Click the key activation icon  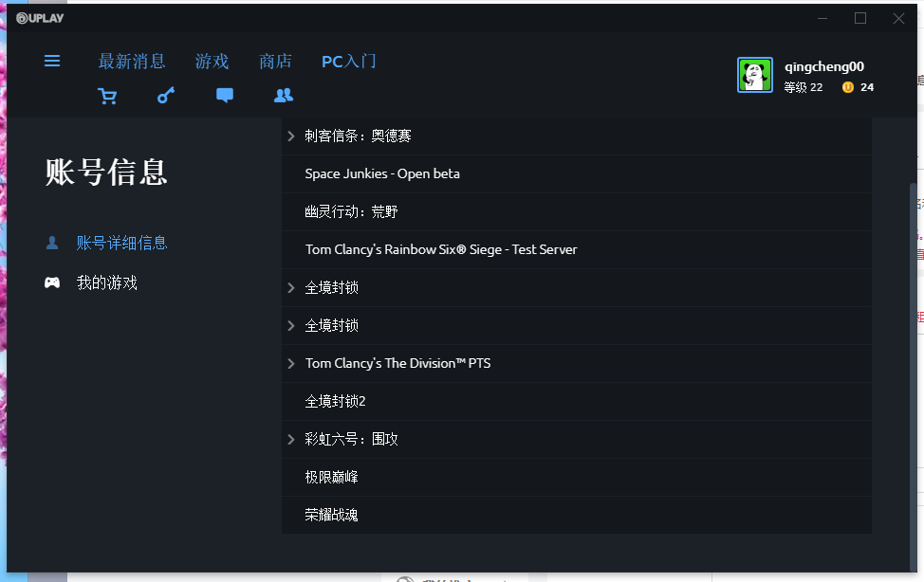tap(166, 96)
